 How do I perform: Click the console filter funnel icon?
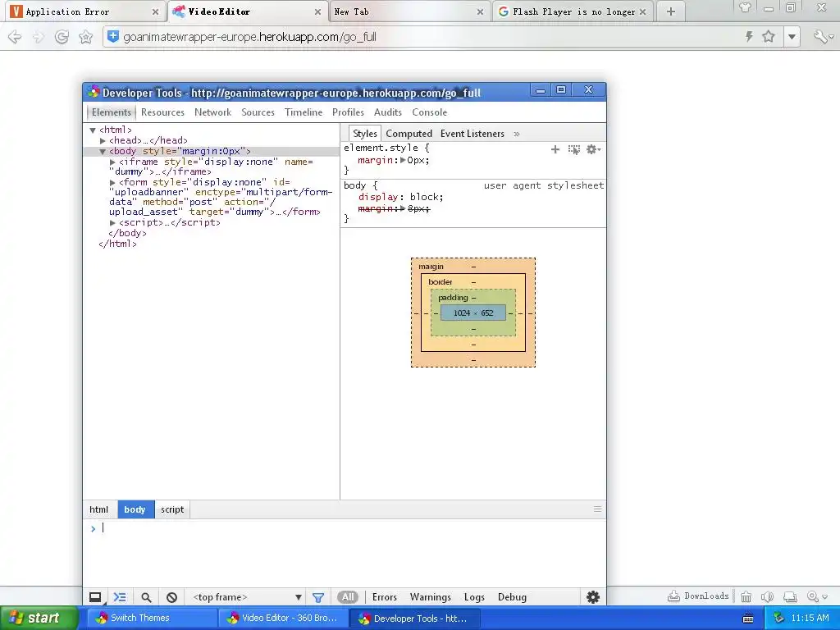(x=318, y=597)
